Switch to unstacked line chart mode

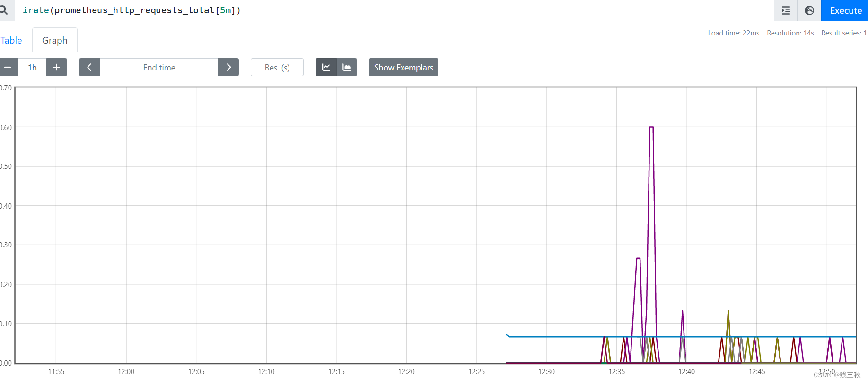(x=326, y=67)
